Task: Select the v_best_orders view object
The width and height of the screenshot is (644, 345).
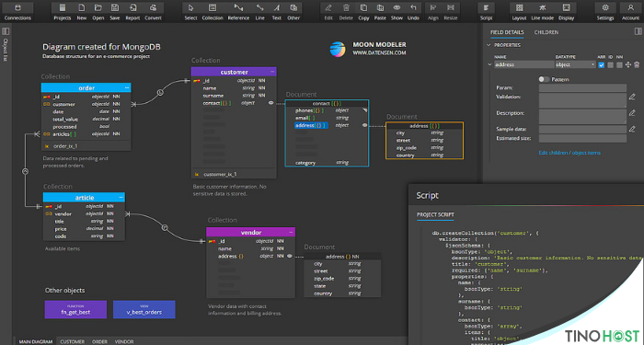Action: point(144,309)
